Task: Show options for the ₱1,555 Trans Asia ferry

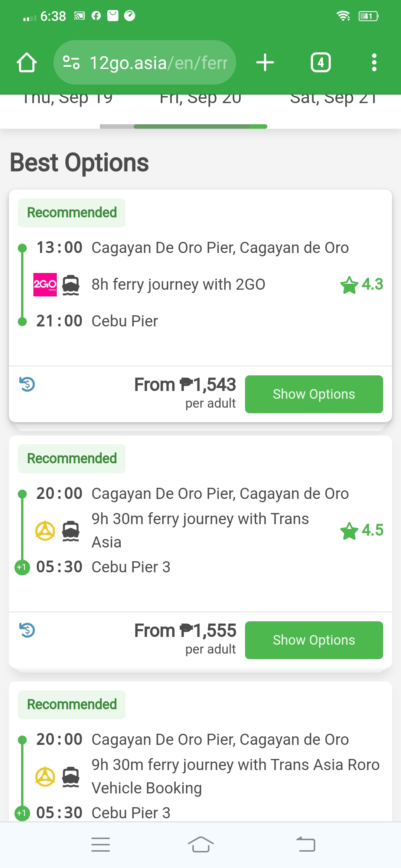Action: pyautogui.click(x=314, y=640)
